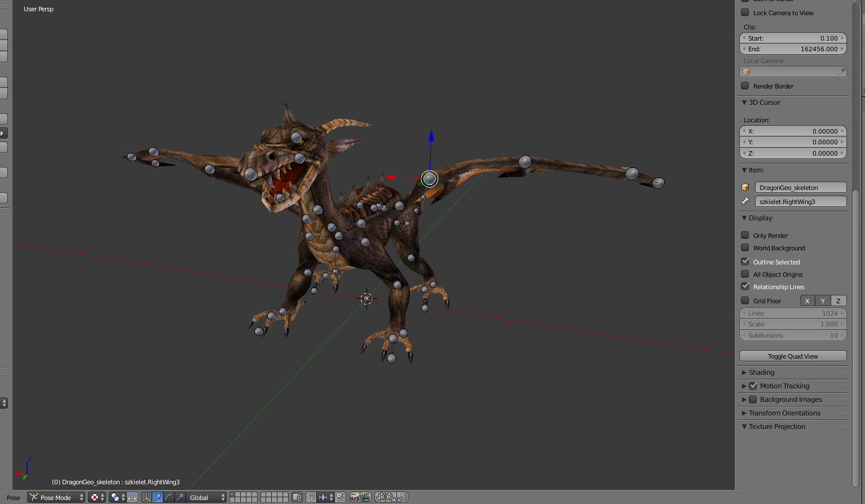Disable Relationship Lines checkbox
865x504 pixels.
(745, 286)
